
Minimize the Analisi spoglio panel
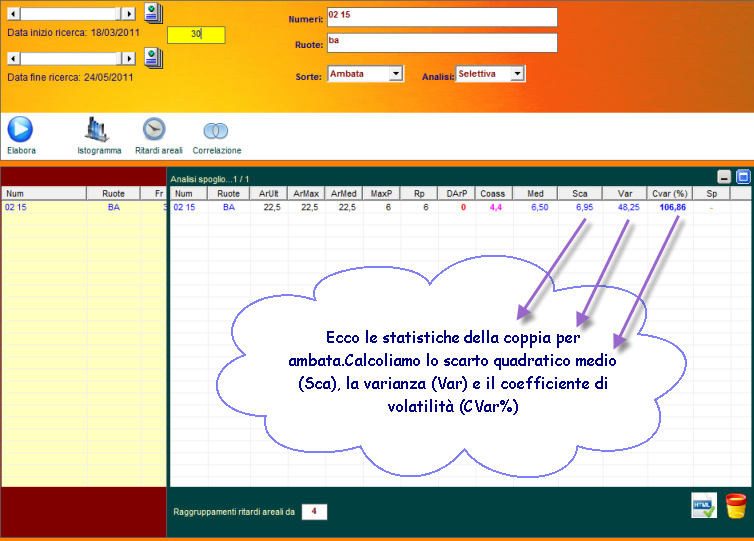click(724, 177)
